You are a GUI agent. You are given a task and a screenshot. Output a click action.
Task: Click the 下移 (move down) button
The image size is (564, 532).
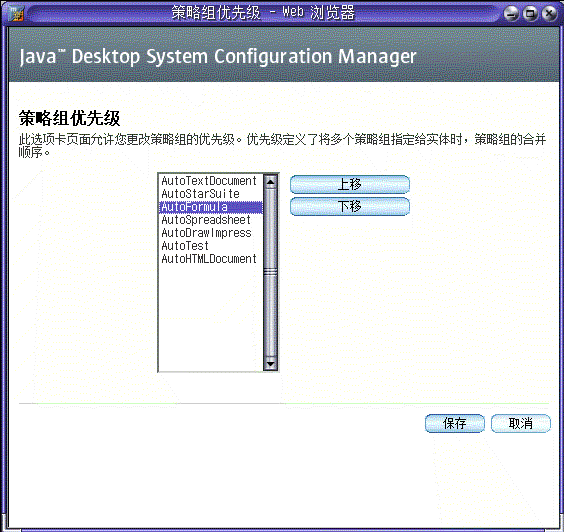350,206
